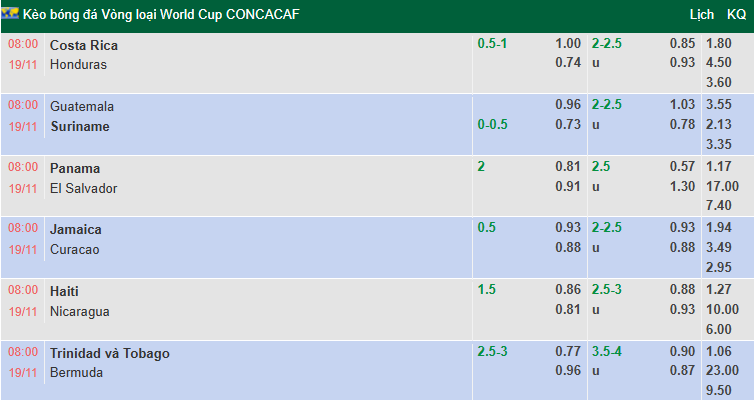754x400 pixels.
Task: Click the Suriname team name
Action: tap(80, 126)
